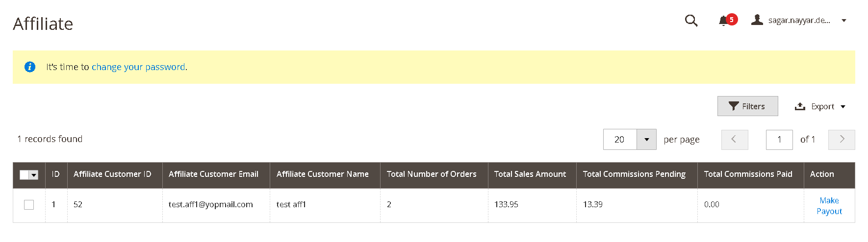868x242 pixels.
Task: Open the Filters funnel button
Action: coord(747,106)
